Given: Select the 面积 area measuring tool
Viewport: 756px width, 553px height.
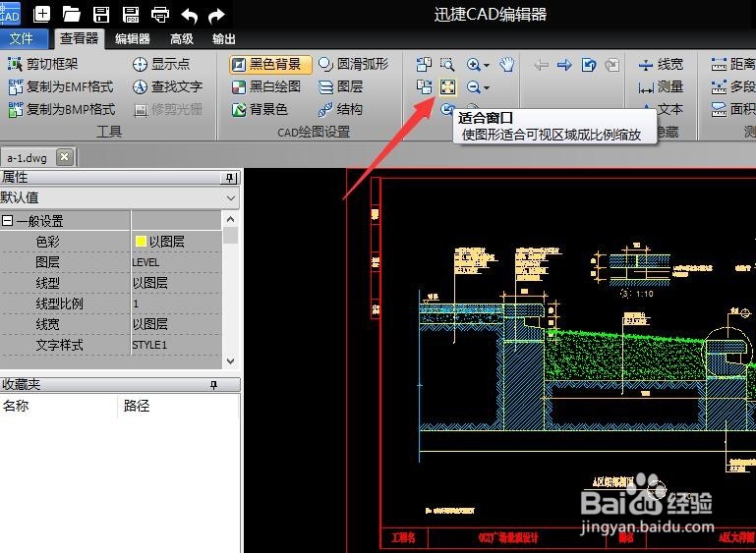Looking at the screenshot, I should 732,109.
